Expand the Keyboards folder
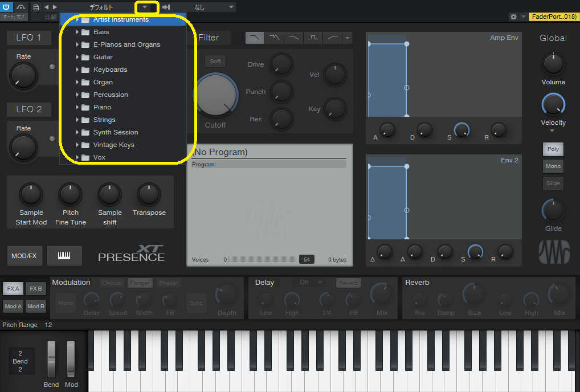Screen dimensions: 580x392 (77, 70)
